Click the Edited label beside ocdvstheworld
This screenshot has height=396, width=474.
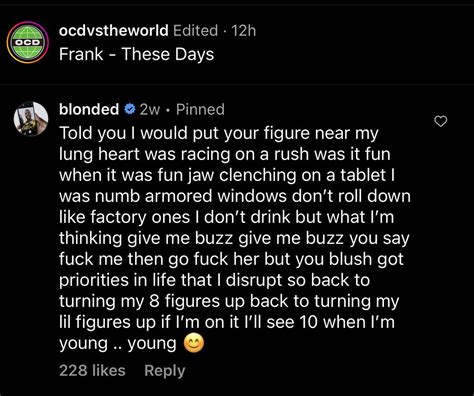(196, 31)
